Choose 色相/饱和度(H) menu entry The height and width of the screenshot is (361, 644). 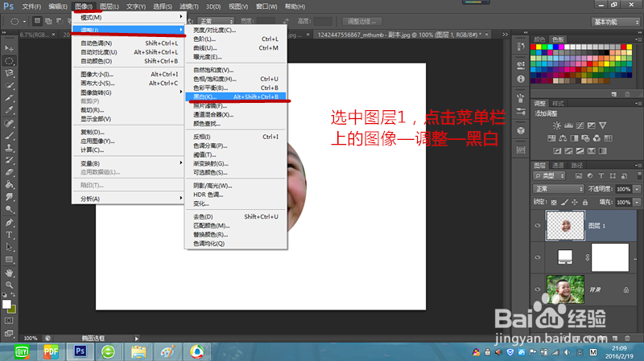pyautogui.click(x=236, y=79)
